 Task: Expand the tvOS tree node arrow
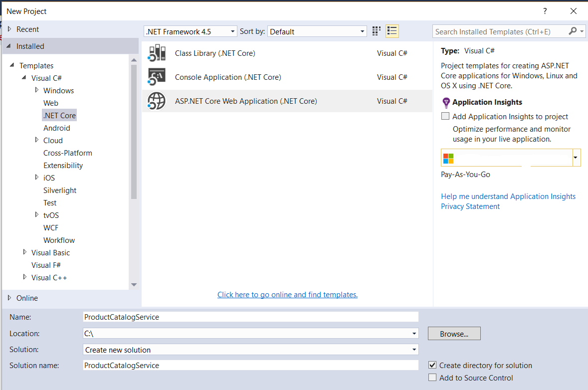(37, 215)
